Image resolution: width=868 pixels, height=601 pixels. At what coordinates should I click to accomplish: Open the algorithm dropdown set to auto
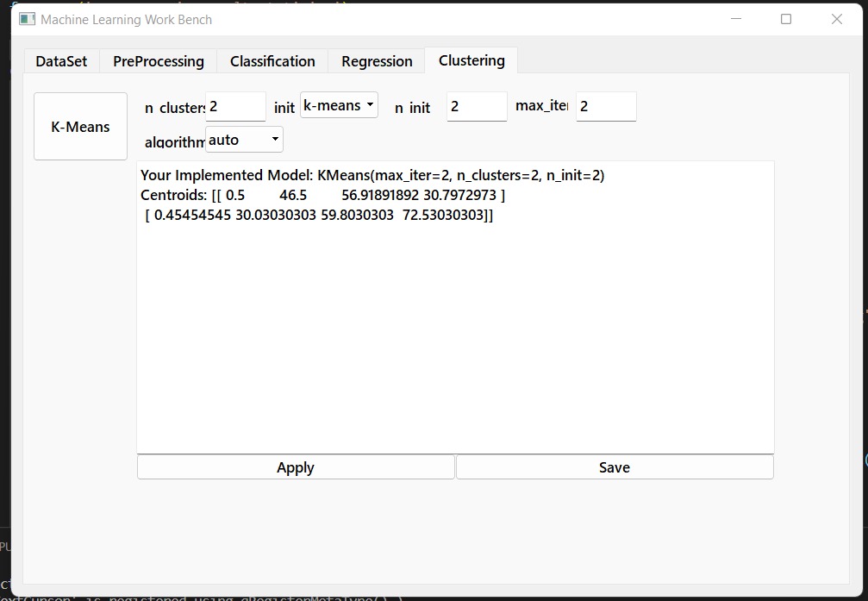pos(244,139)
